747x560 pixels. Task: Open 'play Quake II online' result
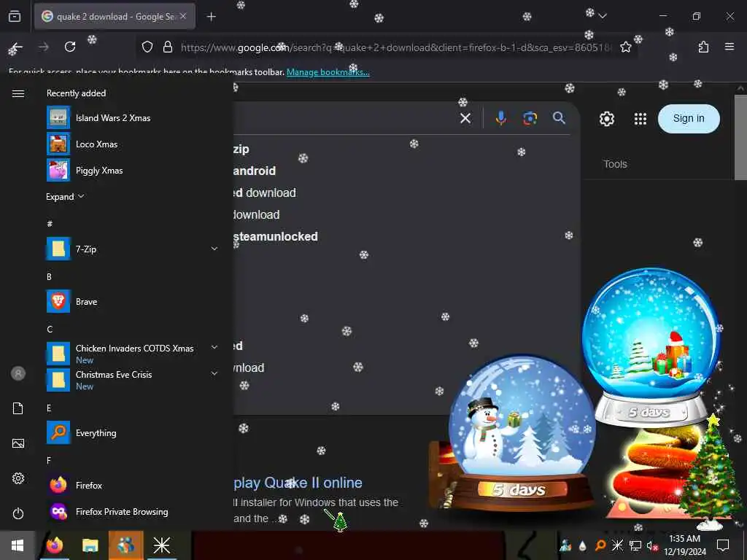coord(298,483)
